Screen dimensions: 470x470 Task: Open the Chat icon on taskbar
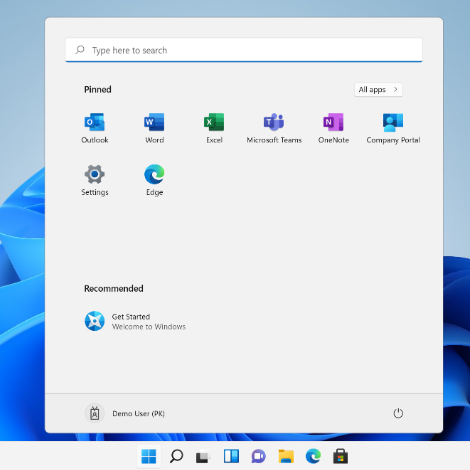click(x=259, y=456)
